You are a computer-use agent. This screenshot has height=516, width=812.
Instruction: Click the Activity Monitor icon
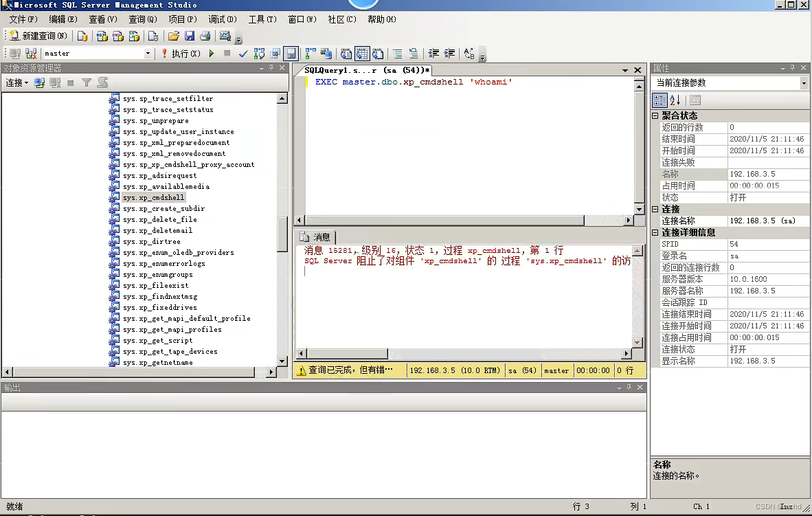pyautogui.click(x=225, y=36)
